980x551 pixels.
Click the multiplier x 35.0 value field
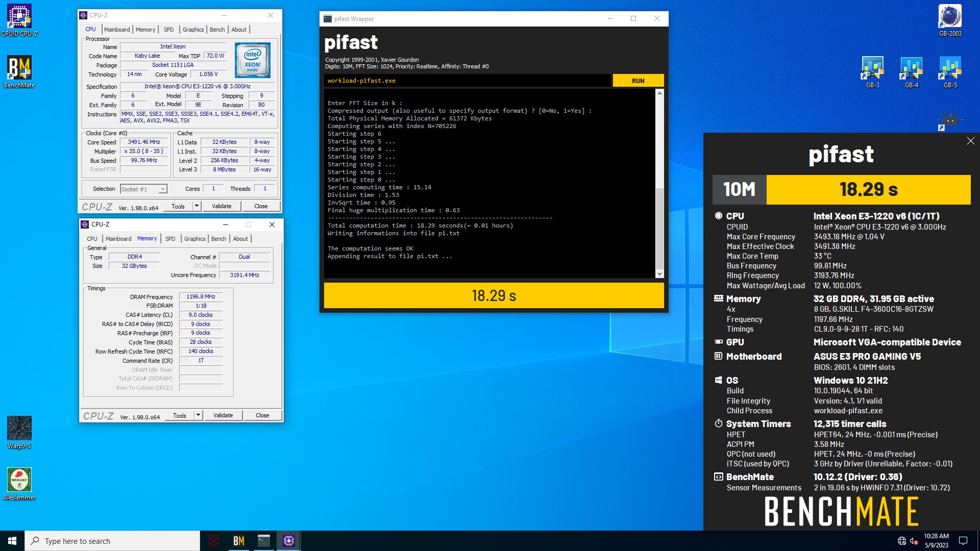point(144,152)
